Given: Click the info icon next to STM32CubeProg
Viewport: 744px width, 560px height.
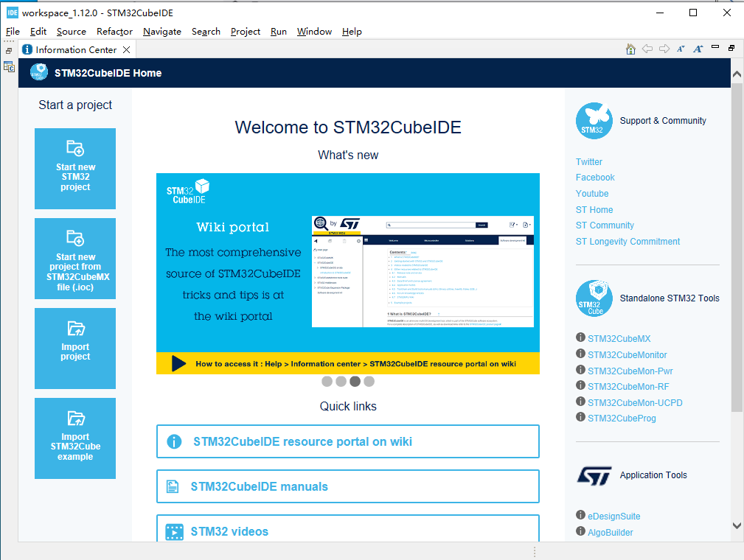Looking at the screenshot, I should [580, 418].
